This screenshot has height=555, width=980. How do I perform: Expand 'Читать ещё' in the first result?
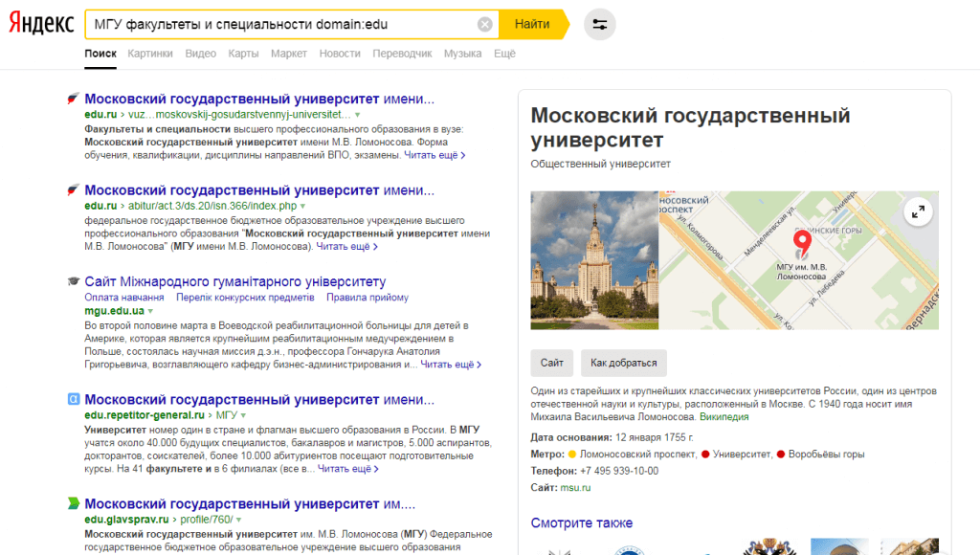434,155
